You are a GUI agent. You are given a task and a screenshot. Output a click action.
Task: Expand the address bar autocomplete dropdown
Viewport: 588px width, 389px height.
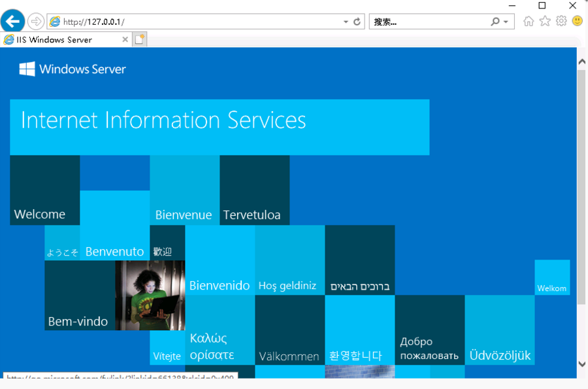pos(346,22)
